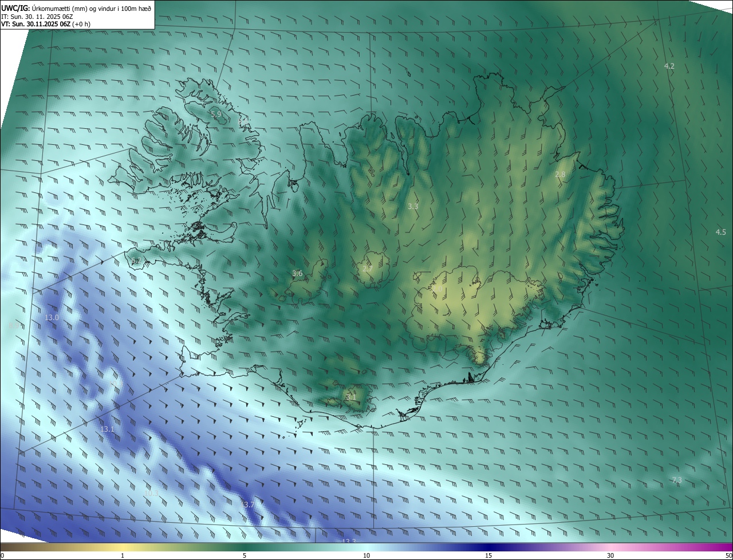The width and height of the screenshot is (733, 560).
Task: Click the '5.9' value on the map
Action: (216, 115)
